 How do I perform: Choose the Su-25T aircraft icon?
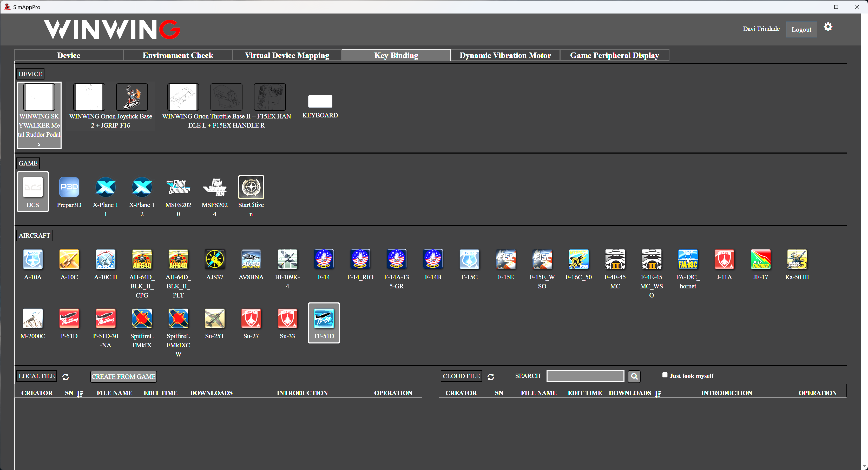pyautogui.click(x=215, y=318)
